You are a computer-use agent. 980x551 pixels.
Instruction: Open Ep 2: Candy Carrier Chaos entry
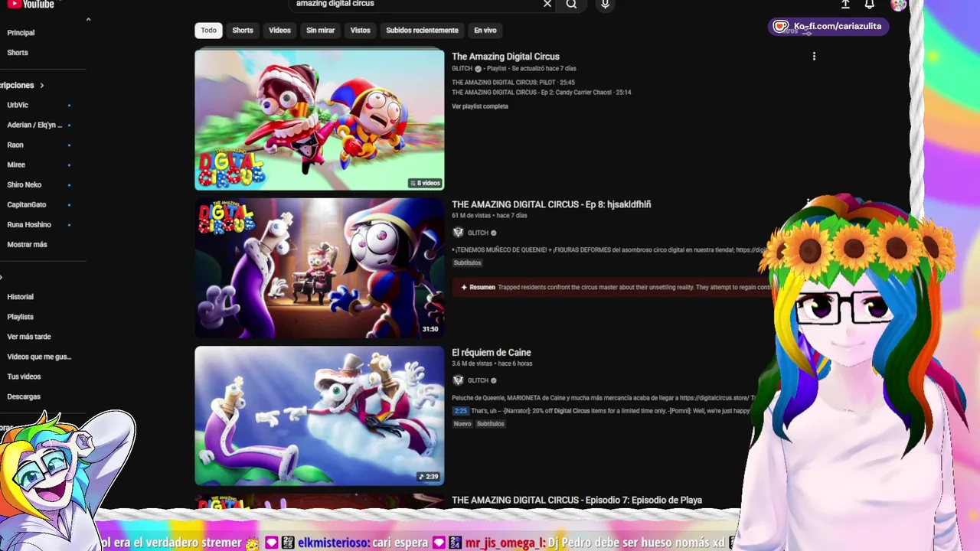pos(541,92)
